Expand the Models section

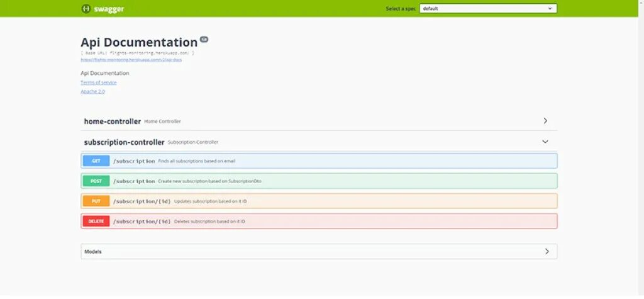tap(319, 251)
